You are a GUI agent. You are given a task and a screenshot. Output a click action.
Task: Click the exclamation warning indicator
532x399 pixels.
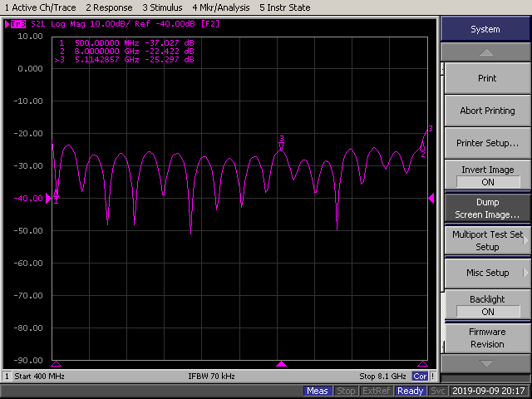[433, 377]
